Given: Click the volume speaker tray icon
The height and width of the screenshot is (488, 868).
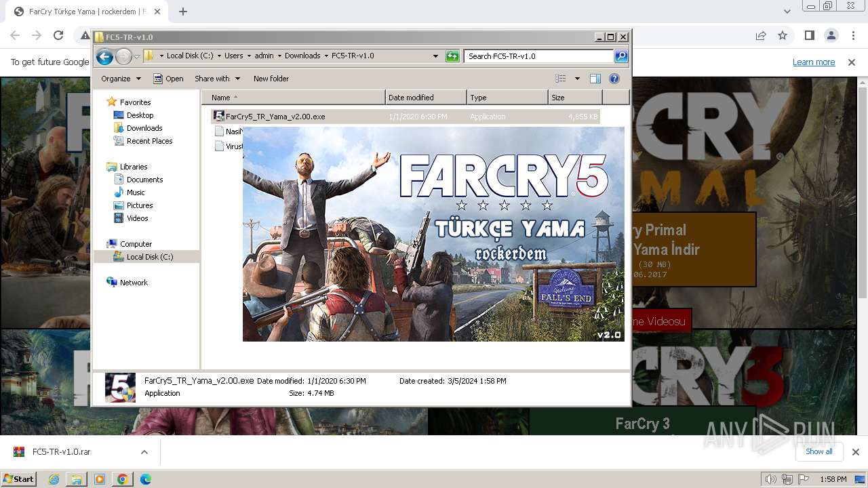Looking at the screenshot, I should (x=771, y=479).
